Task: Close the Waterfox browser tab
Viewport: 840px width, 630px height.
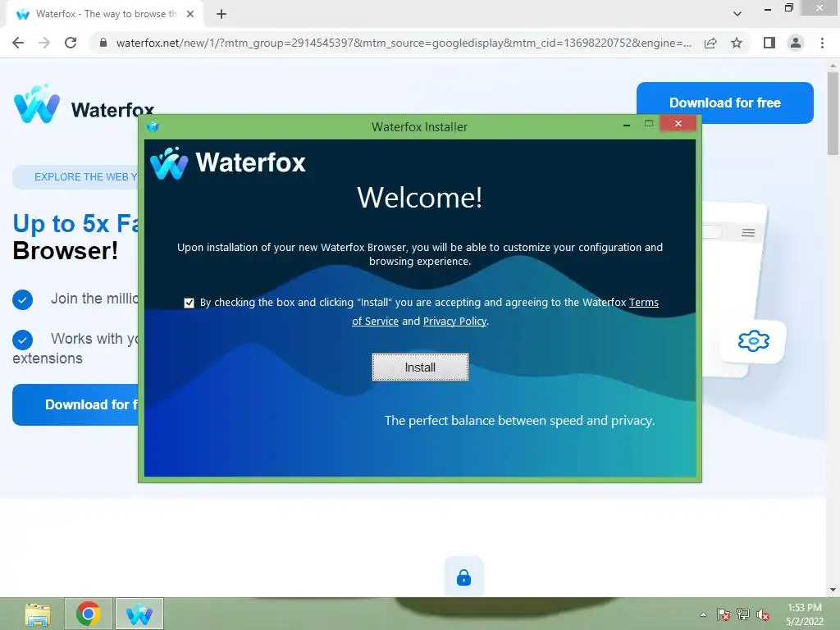Action: point(190,14)
